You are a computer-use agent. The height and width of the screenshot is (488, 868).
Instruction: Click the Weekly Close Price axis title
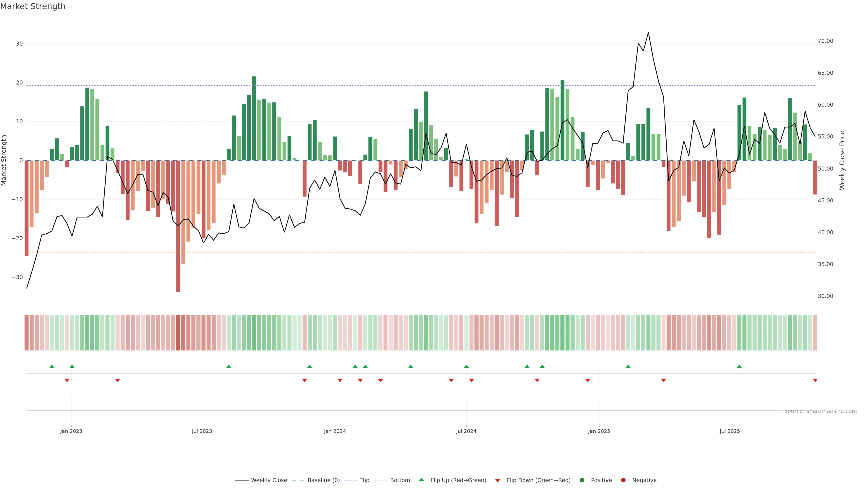tap(842, 160)
